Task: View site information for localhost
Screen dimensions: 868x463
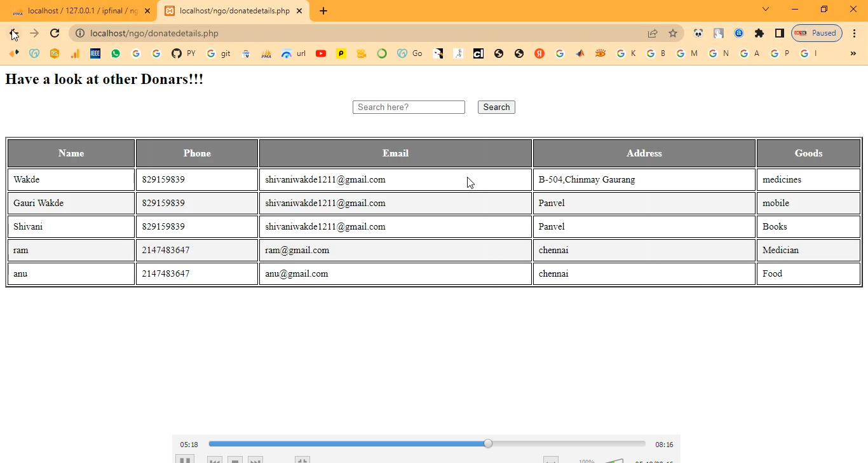Action: point(79,33)
